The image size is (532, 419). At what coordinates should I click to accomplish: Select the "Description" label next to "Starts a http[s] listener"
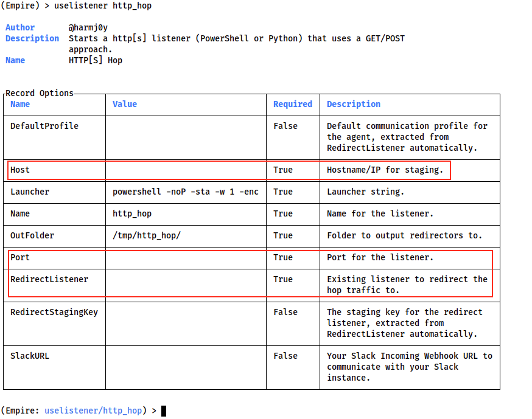32,38
